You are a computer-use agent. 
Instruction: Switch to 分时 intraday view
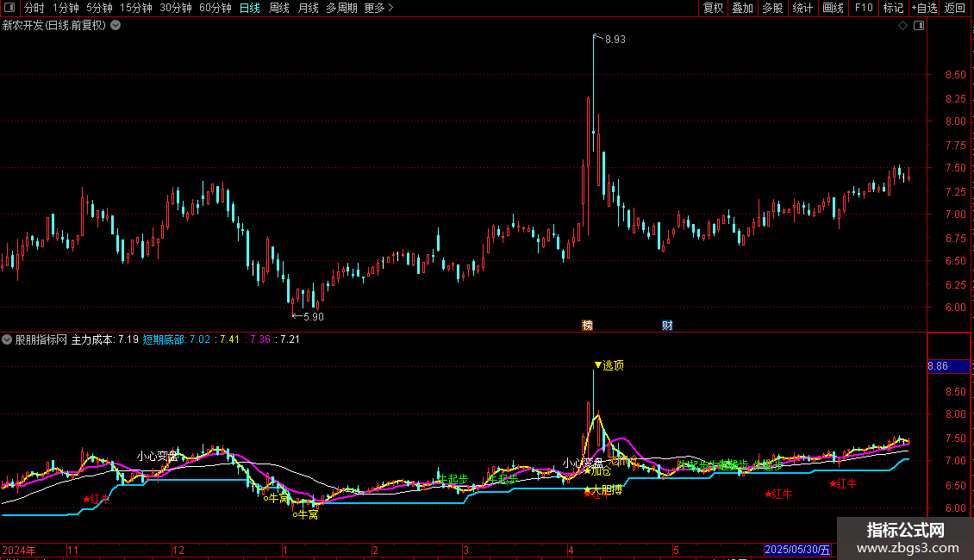point(34,8)
